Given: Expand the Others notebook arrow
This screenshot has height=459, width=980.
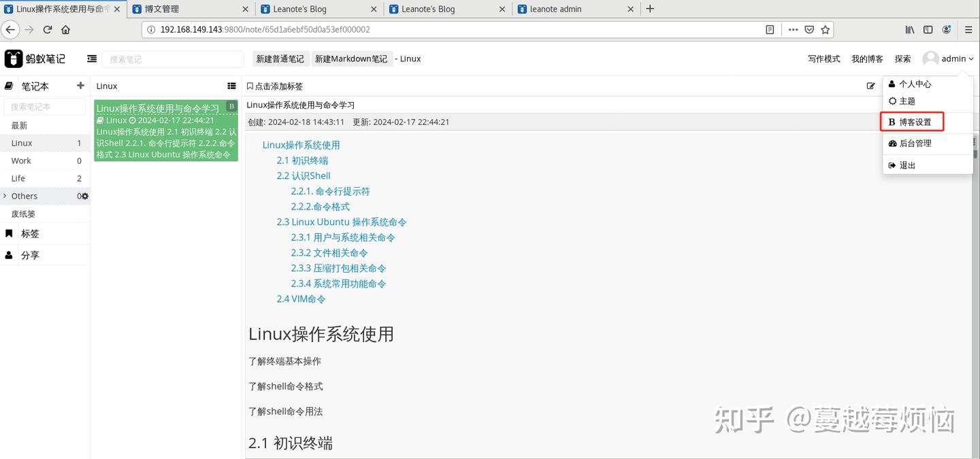Looking at the screenshot, I should pos(5,196).
